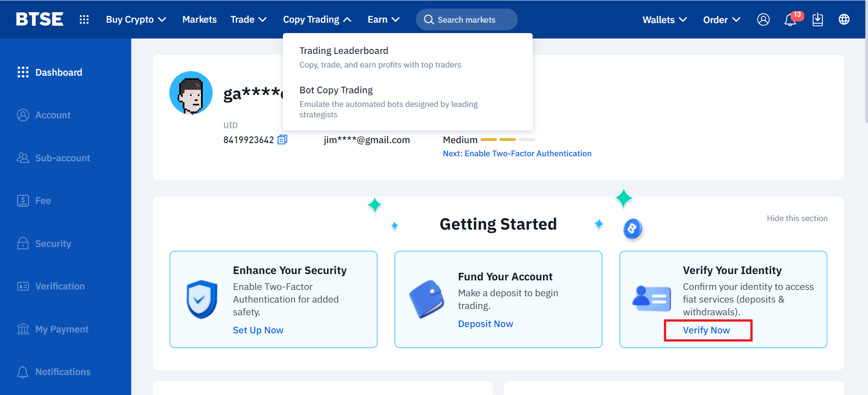Click the Dashboard grid icon in sidebar
The width and height of the screenshot is (868, 395).
click(x=23, y=72)
